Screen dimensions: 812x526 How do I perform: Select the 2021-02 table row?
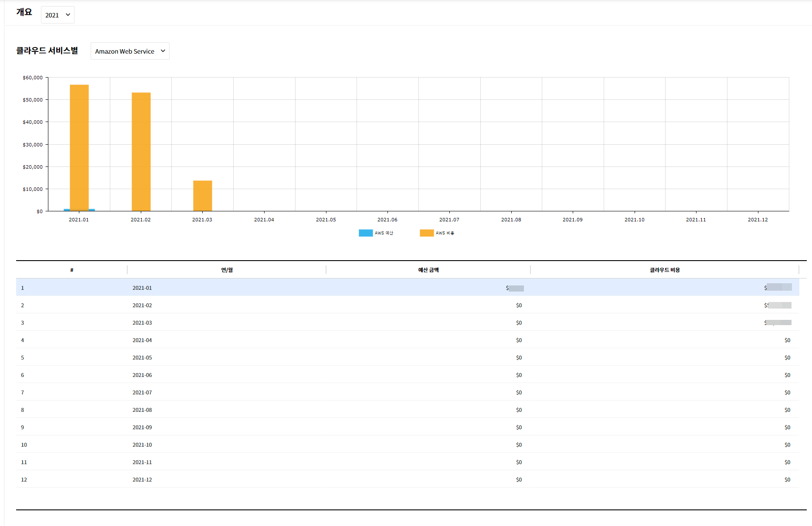coord(142,305)
